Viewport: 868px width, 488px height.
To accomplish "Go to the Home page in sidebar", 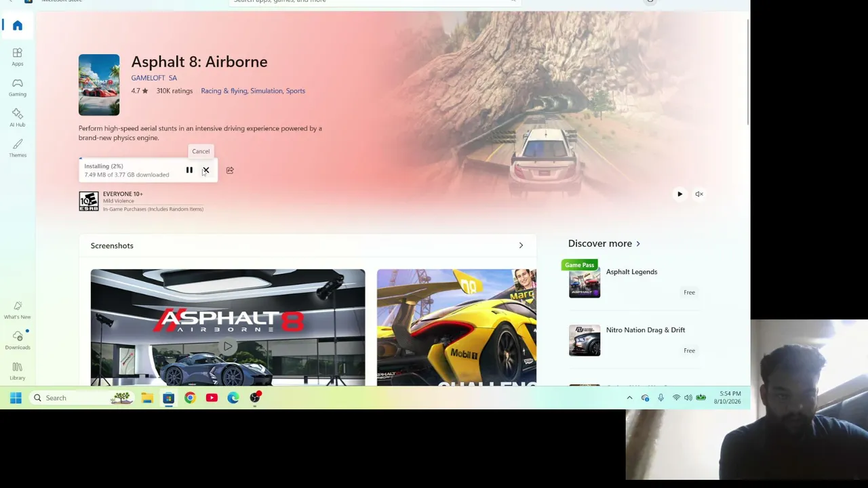I will (x=18, y=26).
